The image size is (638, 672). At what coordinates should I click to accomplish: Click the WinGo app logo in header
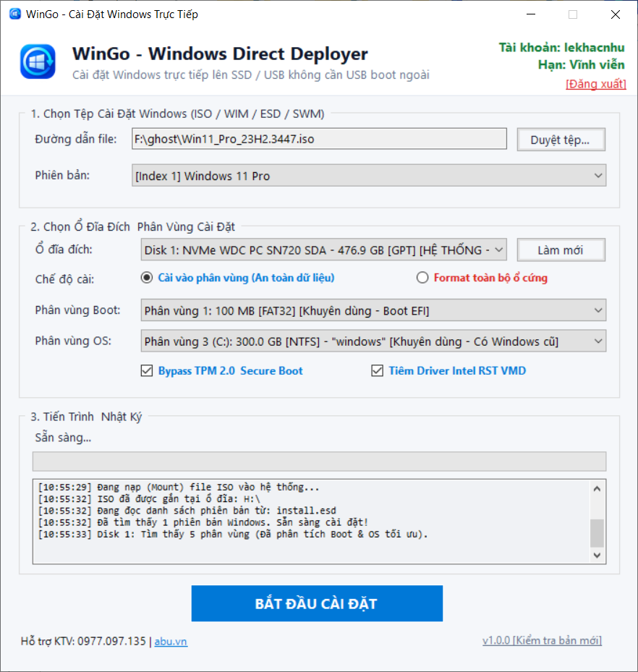coord(38,61)
